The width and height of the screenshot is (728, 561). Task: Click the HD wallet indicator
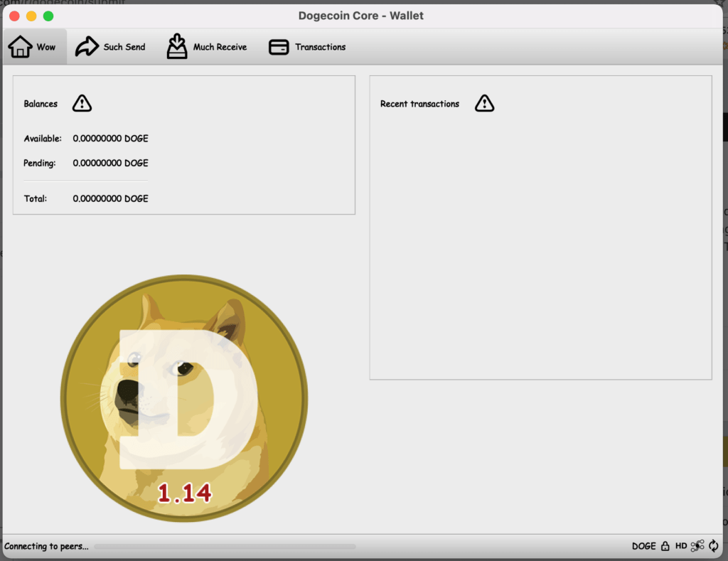pos(681,546)
